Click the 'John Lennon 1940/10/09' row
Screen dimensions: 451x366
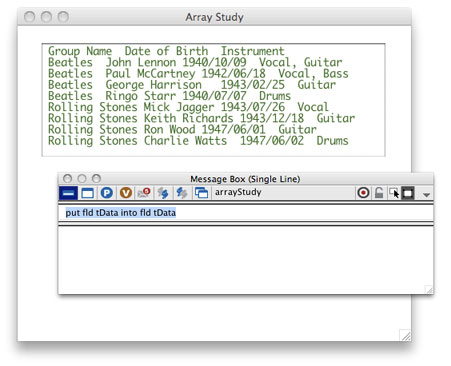point(195,62)
